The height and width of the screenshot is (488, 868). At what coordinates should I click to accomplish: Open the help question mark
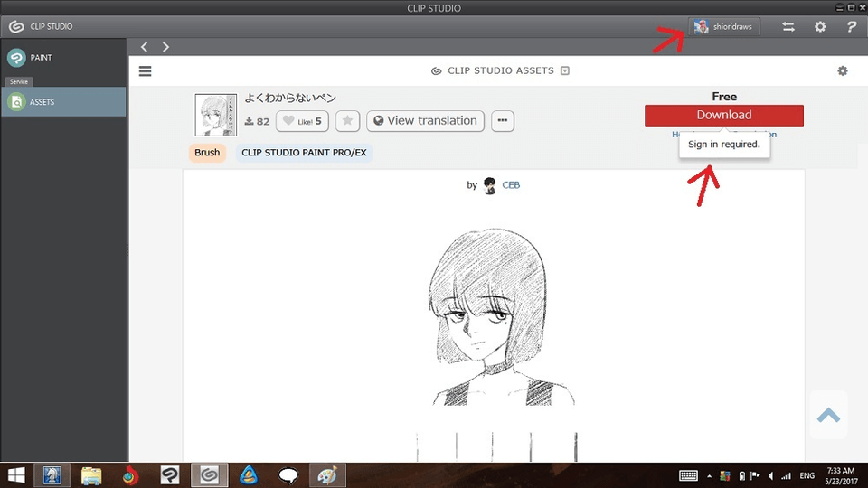tap(852, 26)
